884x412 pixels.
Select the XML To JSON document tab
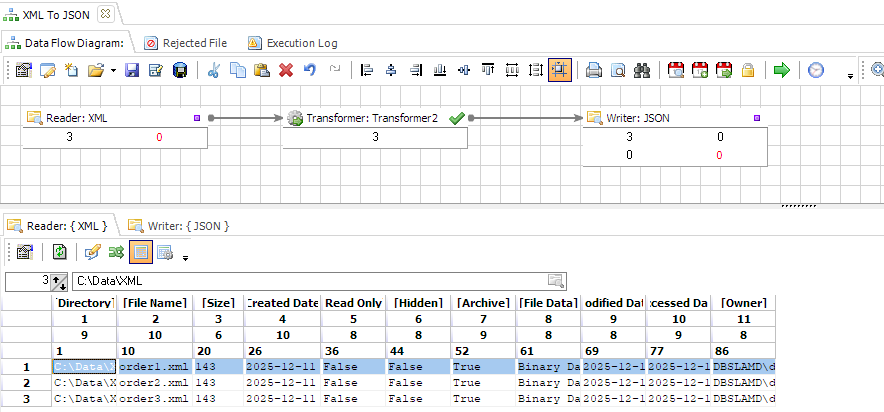(56, 15)
